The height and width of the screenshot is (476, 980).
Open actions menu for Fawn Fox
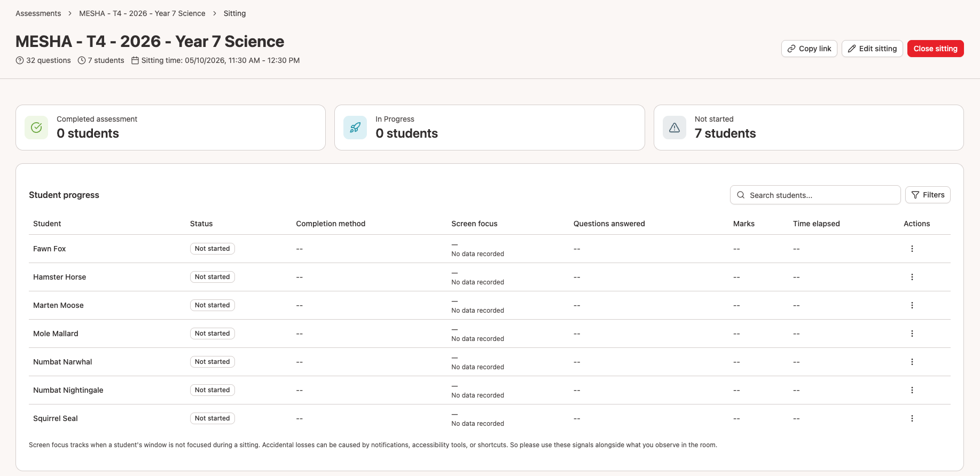point(912,249)
